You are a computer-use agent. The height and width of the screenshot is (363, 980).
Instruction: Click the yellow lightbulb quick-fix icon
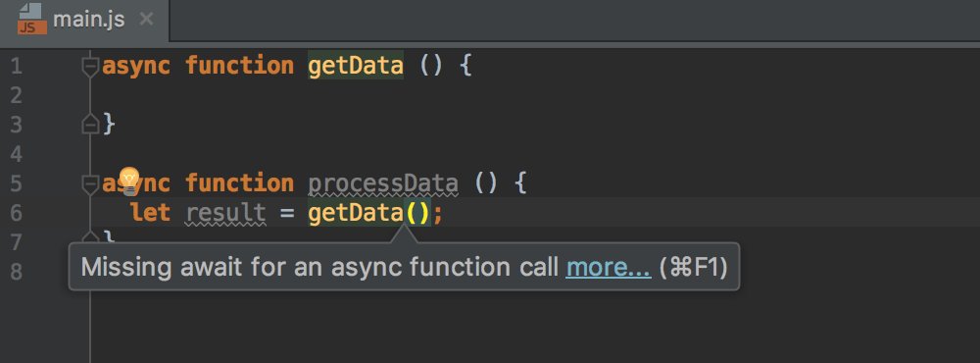[128, 181]
